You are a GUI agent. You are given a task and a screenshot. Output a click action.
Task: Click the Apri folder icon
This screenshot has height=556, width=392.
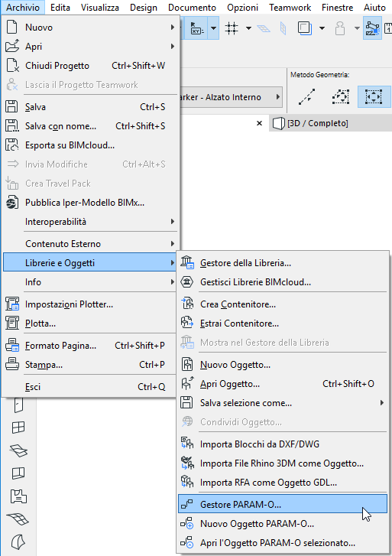click(x=12, y=46)
